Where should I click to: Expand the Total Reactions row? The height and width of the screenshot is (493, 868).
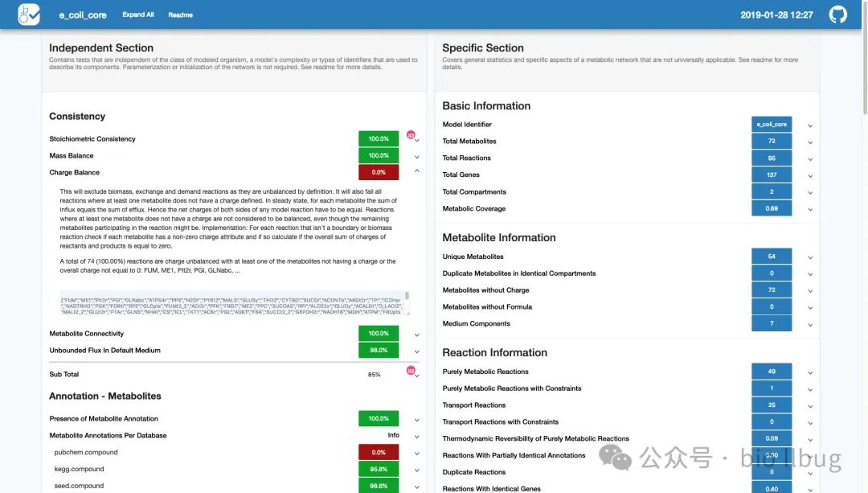tap(810, 159)
